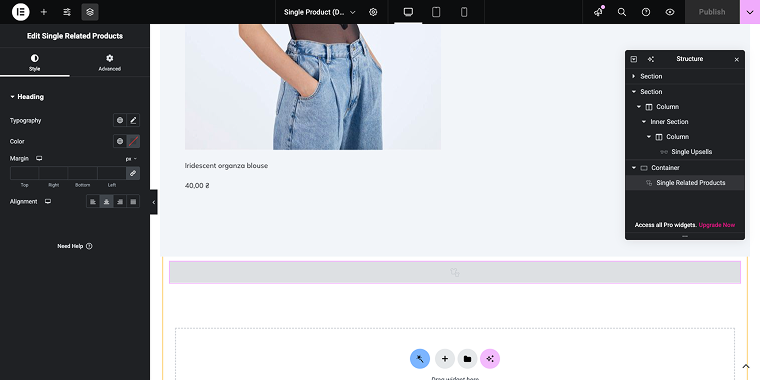Open template library folder button
760x380 pixels.
click(x=467, y=359)
